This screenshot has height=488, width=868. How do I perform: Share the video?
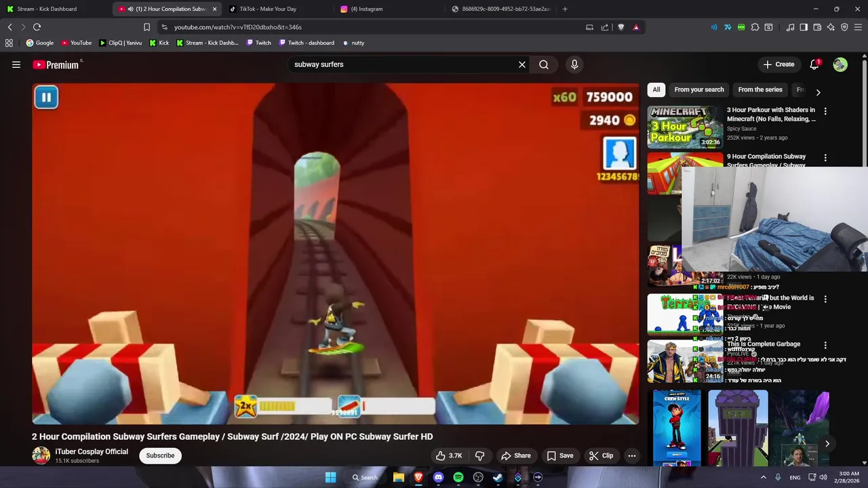point(516,455)
